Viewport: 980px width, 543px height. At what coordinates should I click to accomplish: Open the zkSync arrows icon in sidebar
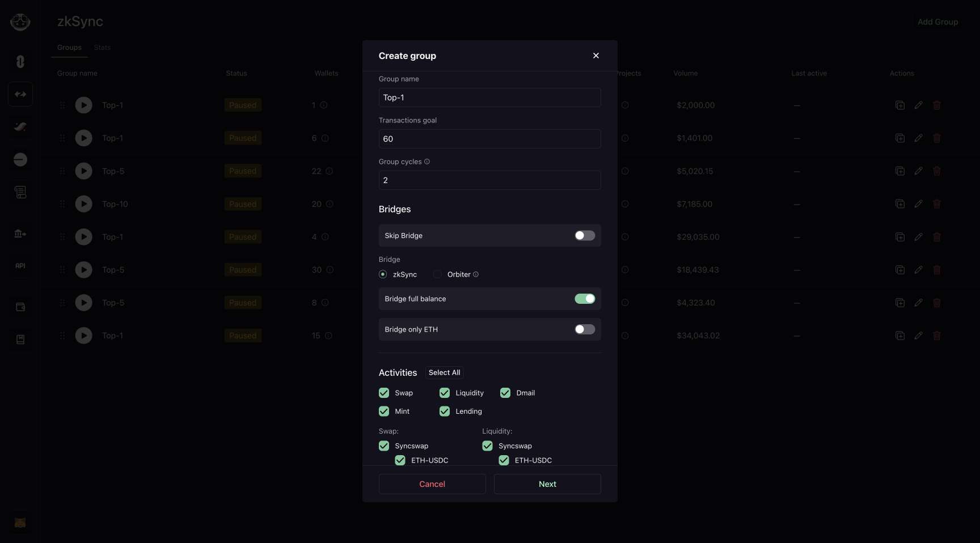[20, 94]
